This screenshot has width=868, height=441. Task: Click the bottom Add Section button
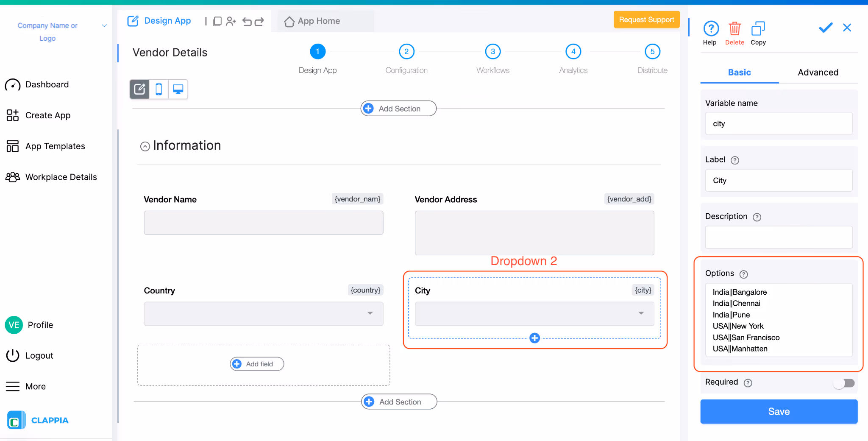(399, 402)
